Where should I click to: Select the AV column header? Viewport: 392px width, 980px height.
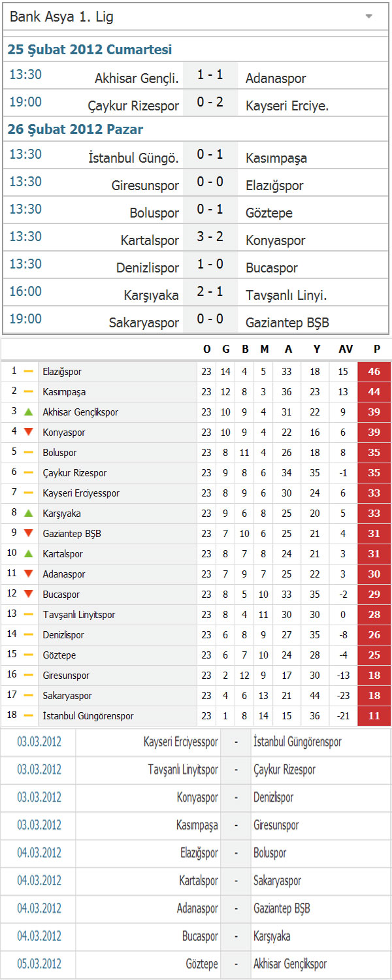point(346,350)
